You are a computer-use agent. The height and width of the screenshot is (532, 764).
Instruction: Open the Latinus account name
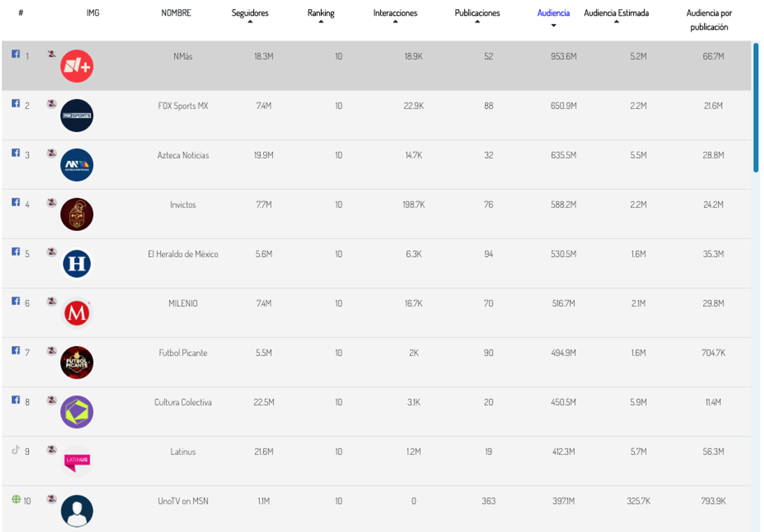183,451
